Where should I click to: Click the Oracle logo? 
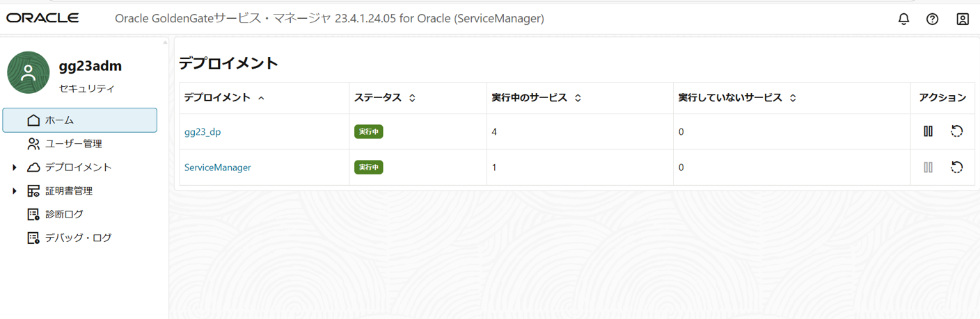coord(43,18)
